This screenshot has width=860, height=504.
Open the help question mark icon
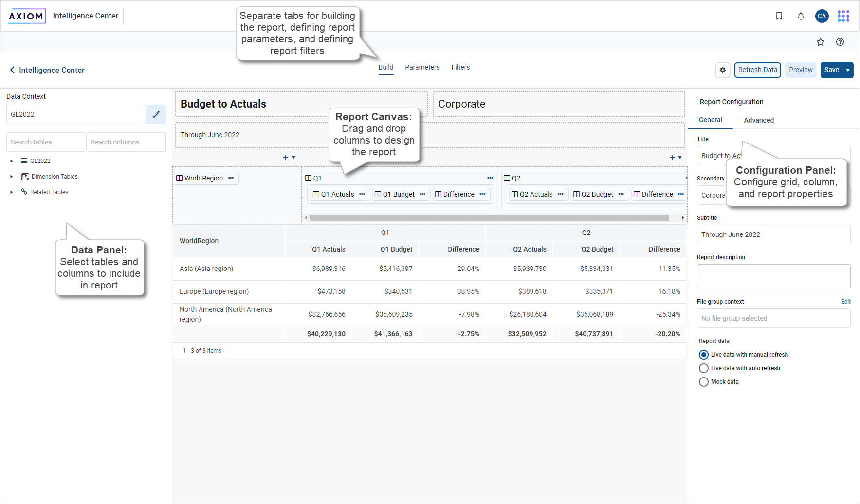pyautogui.click(x=840, y=42)
